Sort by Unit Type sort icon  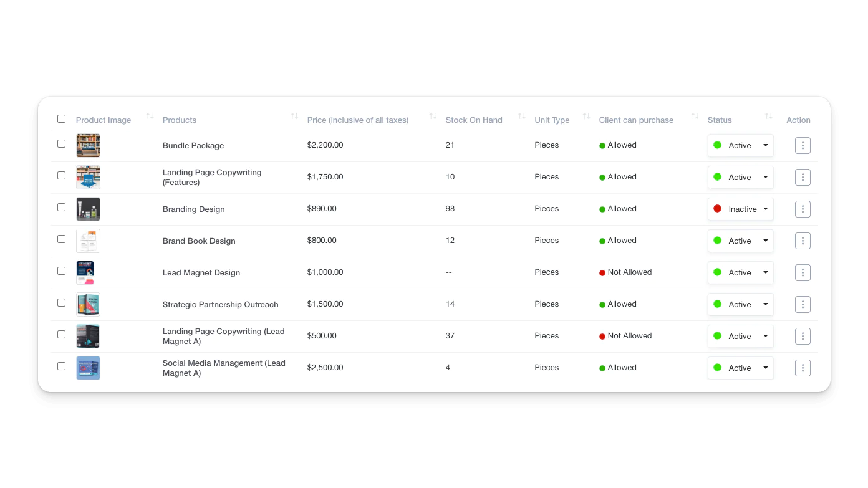coord(586,117)
